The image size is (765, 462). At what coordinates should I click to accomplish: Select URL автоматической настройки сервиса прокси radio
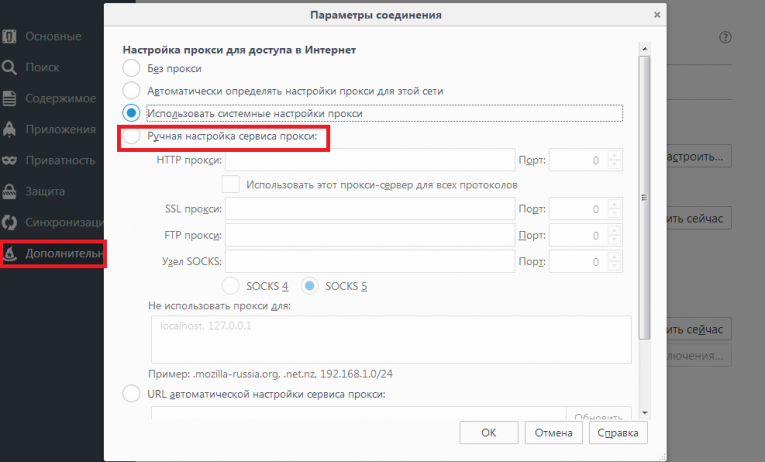[131, 393]
